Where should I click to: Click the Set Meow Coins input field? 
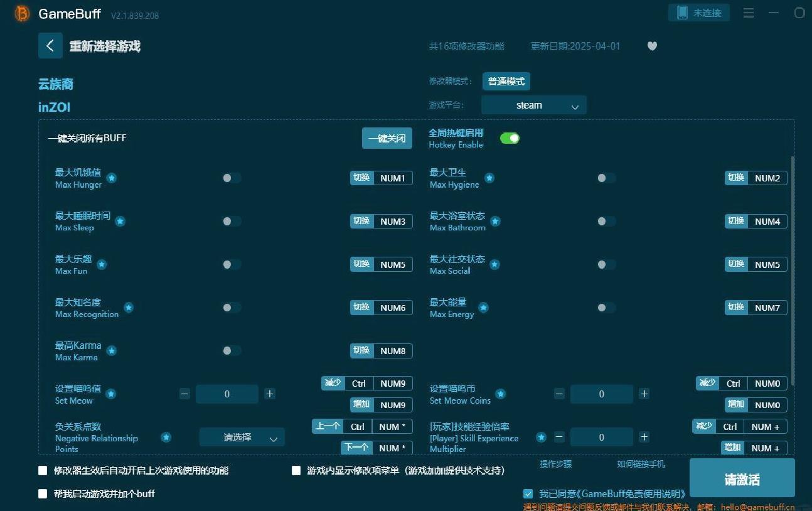(602, 394)
